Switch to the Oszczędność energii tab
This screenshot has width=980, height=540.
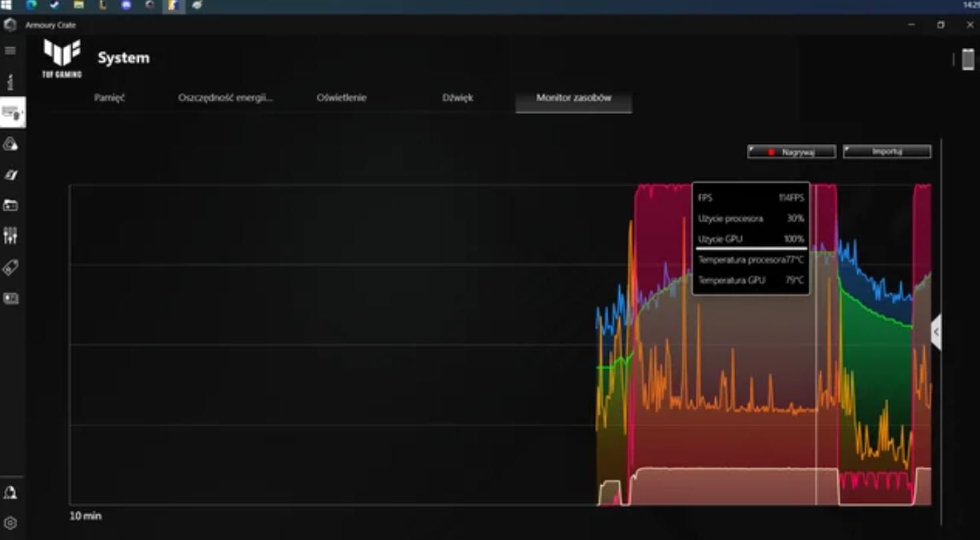(225, 97)
